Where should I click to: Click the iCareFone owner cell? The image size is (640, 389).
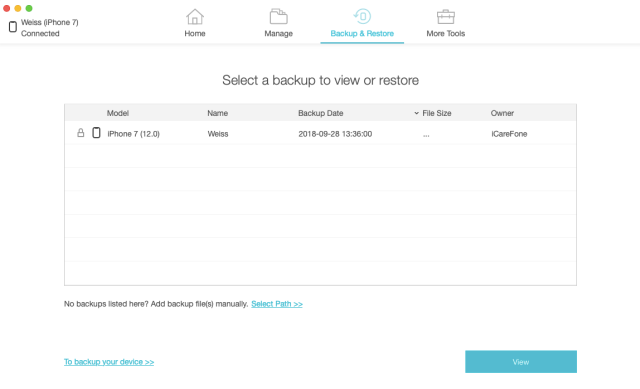(x=509, y=134)
